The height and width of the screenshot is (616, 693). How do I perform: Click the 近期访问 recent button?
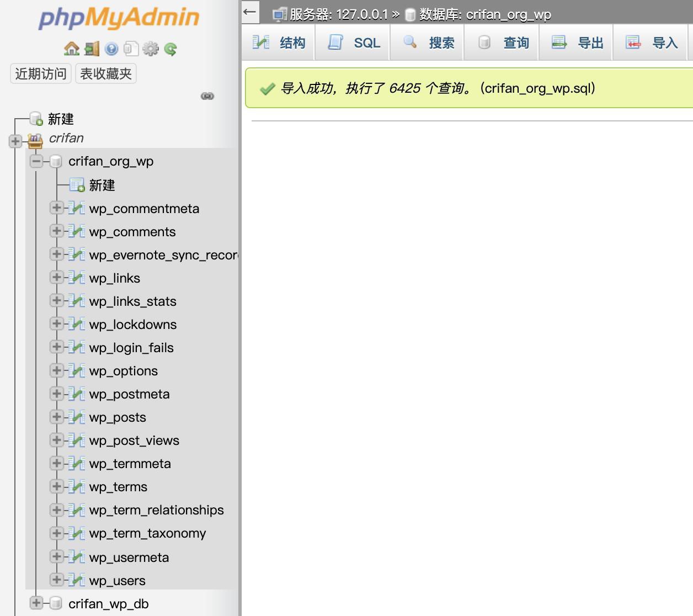click(x=41, y=74)
